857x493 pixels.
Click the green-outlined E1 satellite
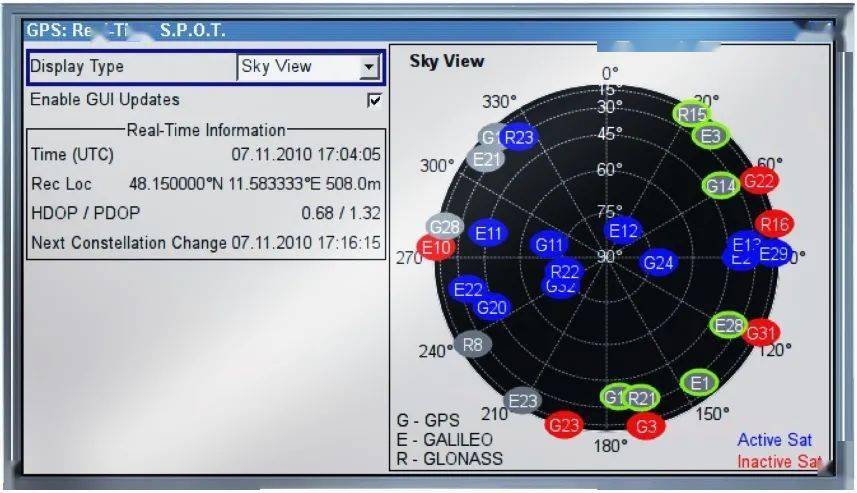699,382
